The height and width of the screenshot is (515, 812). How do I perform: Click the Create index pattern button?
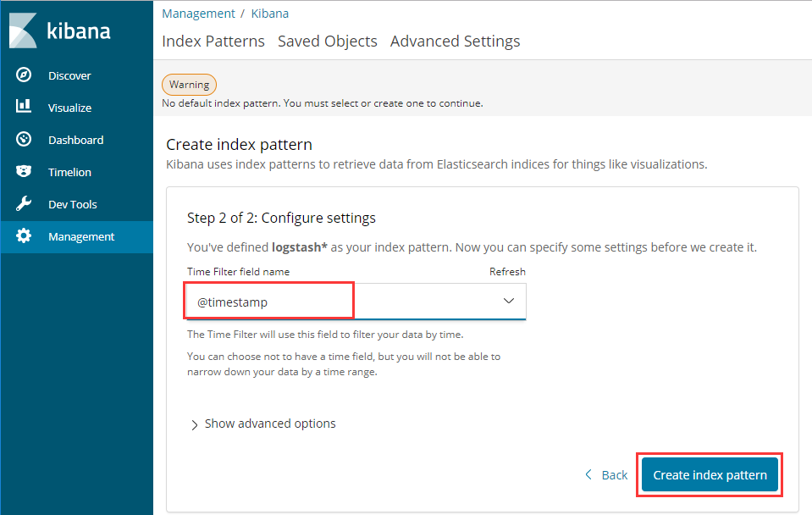click(710, 474)
